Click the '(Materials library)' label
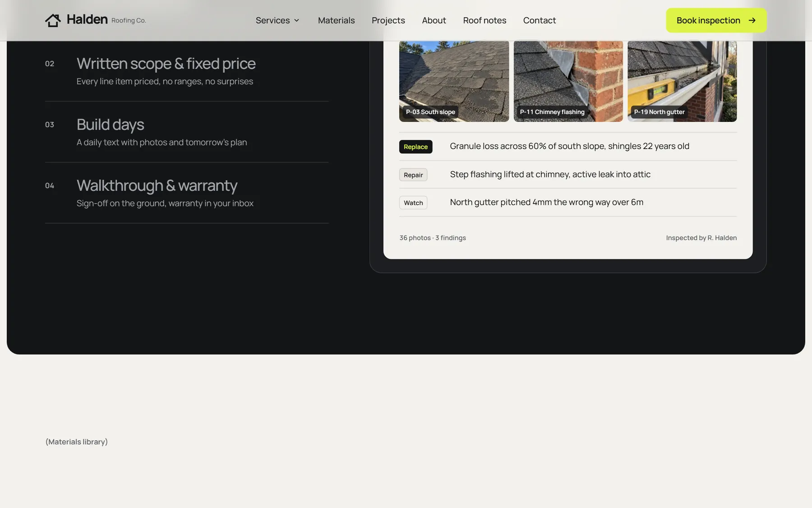812x508 pixels. pos(77,442)
